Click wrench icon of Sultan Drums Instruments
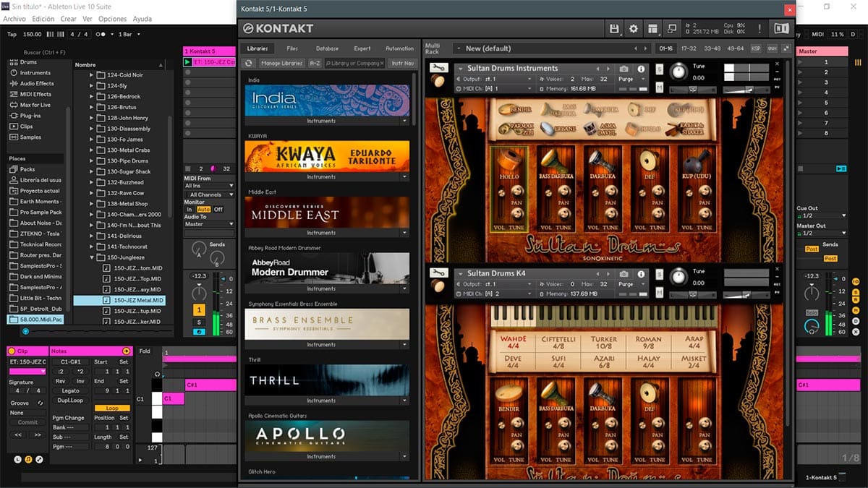Image resolution: width=868 pixels, height=488 pixels. tap(438, 68)
